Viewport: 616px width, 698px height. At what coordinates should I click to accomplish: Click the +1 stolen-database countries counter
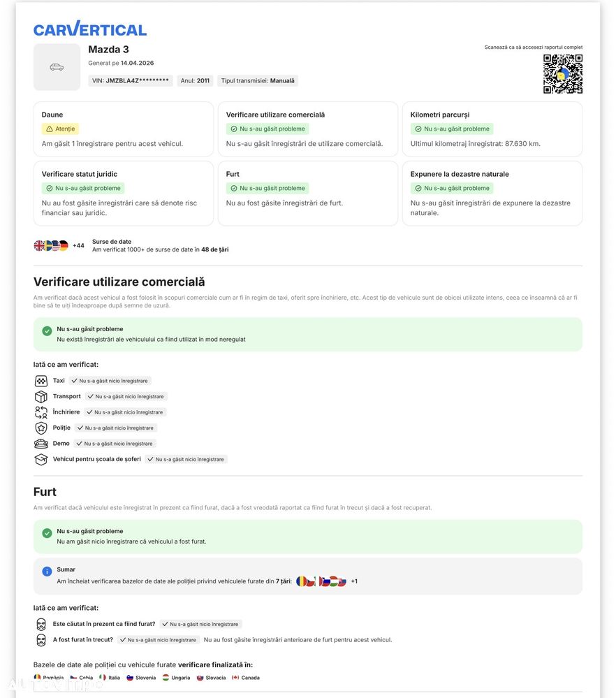coord(354,581)
